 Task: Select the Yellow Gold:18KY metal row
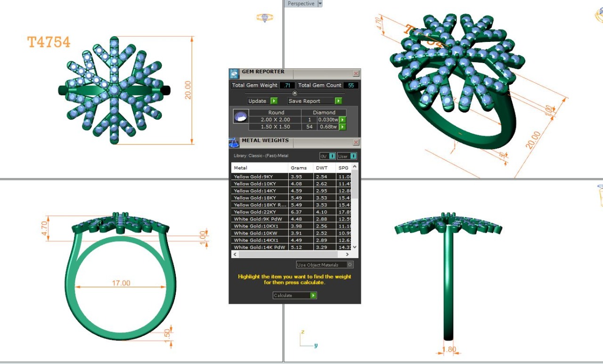tap(260, 198)
